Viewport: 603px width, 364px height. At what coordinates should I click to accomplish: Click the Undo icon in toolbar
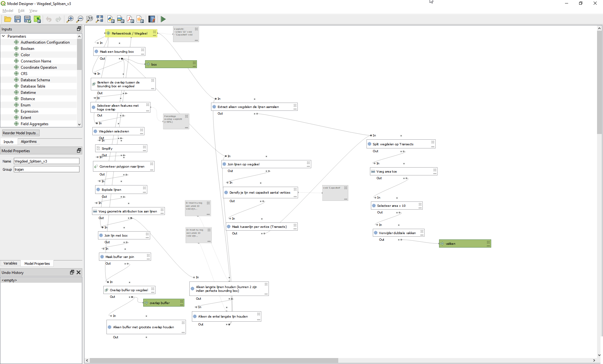coord(49,19)
